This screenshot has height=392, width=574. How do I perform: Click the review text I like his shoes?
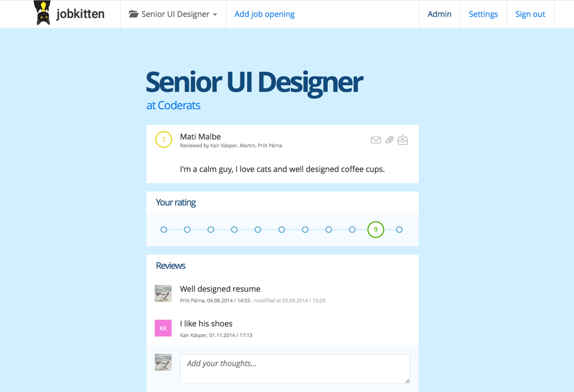pos(206,324)
